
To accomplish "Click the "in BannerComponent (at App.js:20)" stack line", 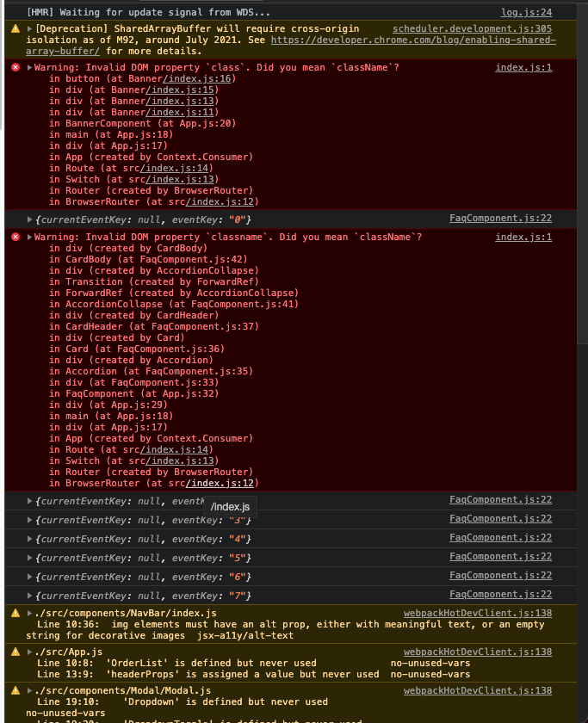I will pos(143,124).
